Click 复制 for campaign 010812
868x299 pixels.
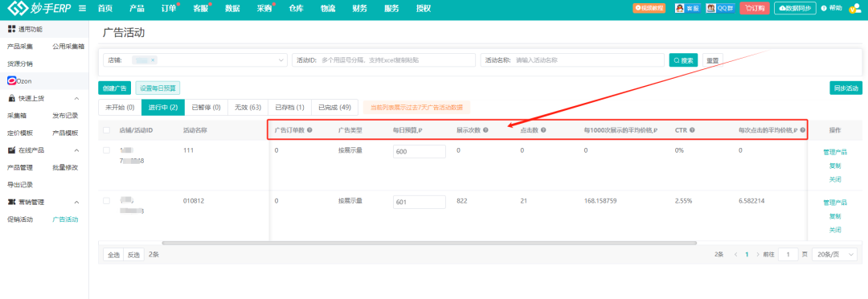click(835, 216)
